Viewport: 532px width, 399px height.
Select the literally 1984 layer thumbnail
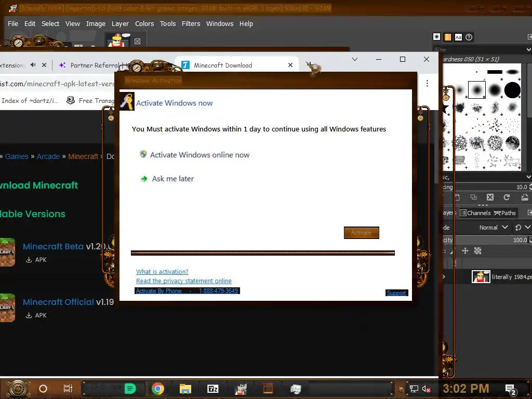[481, 277]
